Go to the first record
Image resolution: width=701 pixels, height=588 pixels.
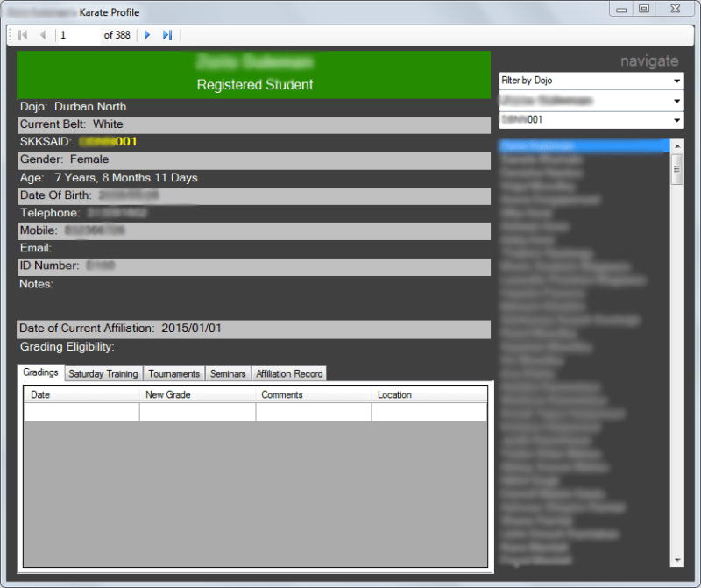pos(23,35)
